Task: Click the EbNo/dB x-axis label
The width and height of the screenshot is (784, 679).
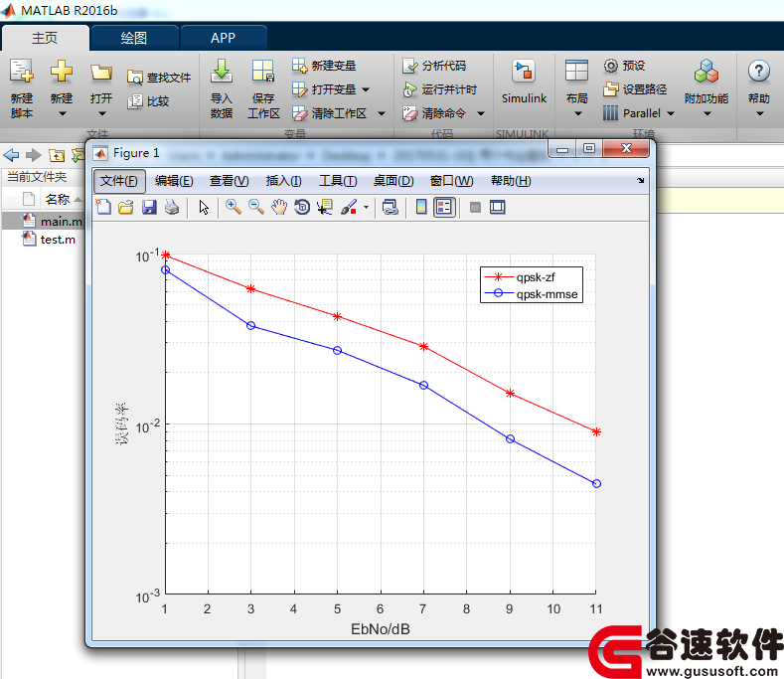Action: pos(380,629)
